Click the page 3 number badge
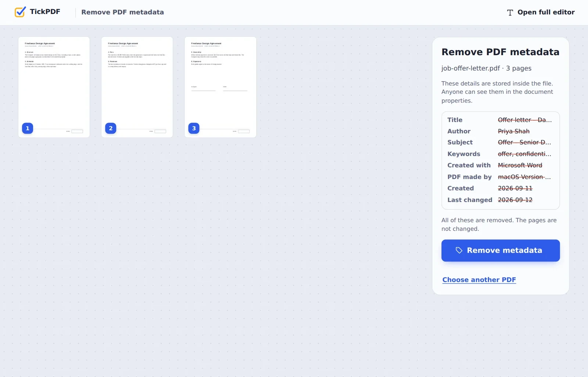The height and width of the screenshot is (377, 588). pos(194,128)
